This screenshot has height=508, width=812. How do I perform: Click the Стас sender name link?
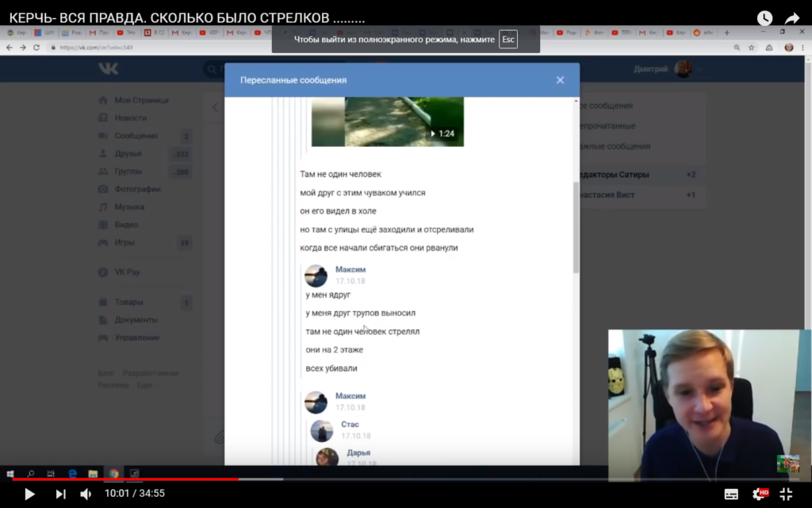click(x=350, y=425)
